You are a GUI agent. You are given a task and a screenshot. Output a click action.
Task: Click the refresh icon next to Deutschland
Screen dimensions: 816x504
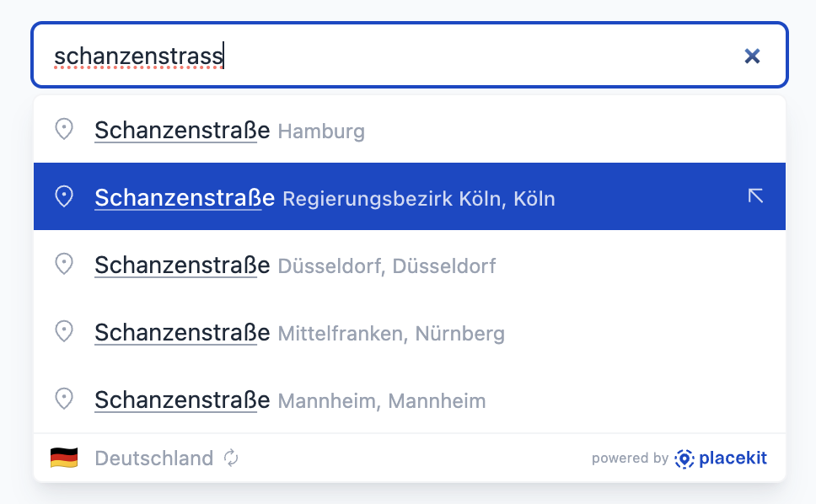231,458
